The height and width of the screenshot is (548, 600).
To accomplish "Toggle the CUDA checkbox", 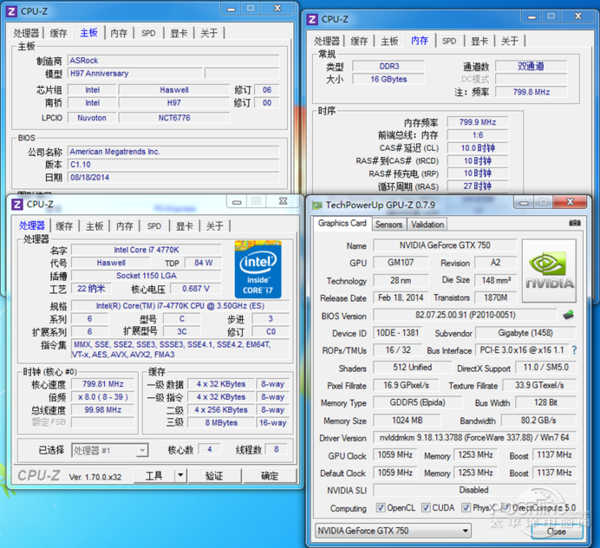I will coord(426,508).
